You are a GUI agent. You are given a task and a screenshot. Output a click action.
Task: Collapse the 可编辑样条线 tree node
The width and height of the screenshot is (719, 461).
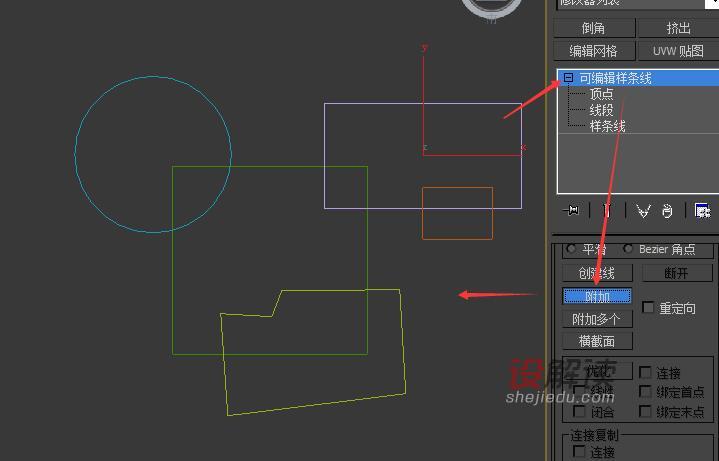(x=569, y=78)
